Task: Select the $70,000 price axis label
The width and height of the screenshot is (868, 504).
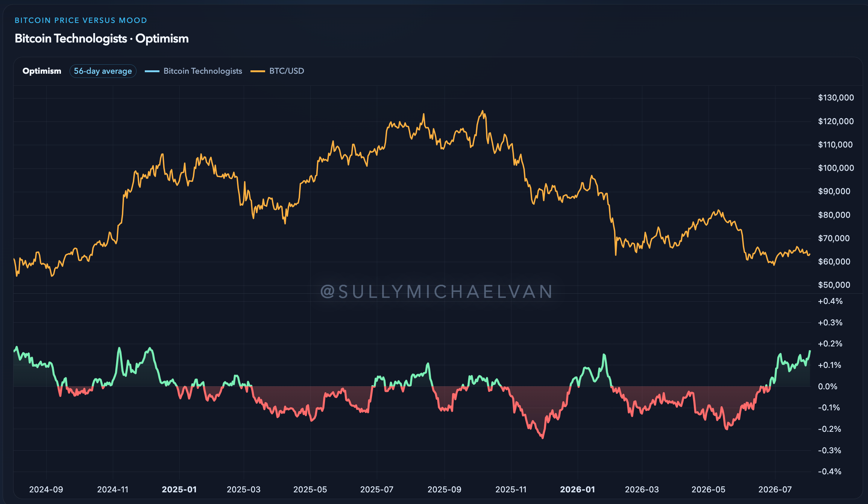Action: 834,238
